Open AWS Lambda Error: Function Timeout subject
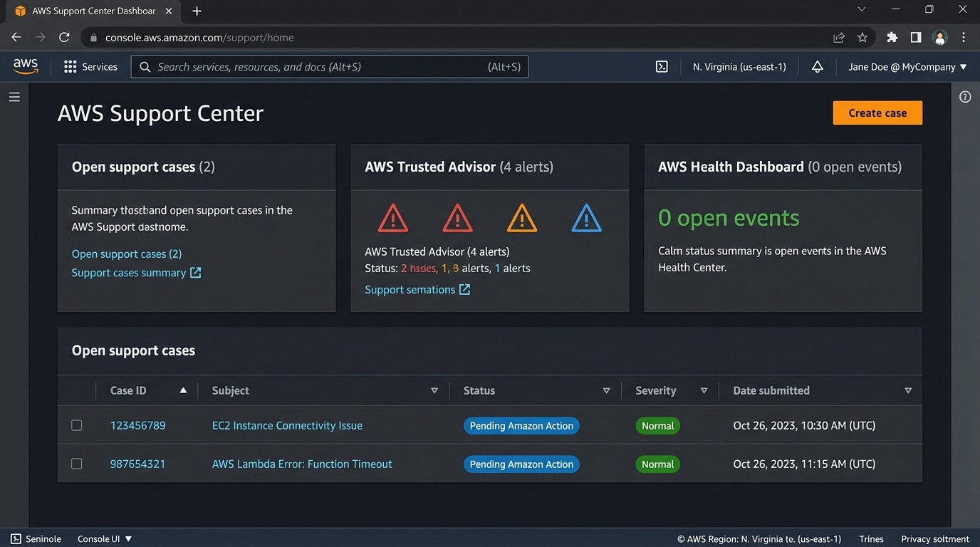This screenshot has height=547, width=980. tap(302, 464)
